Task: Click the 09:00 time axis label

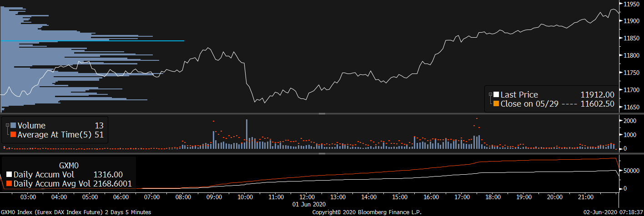Action: pyautogui.click(x=214, y=197)
